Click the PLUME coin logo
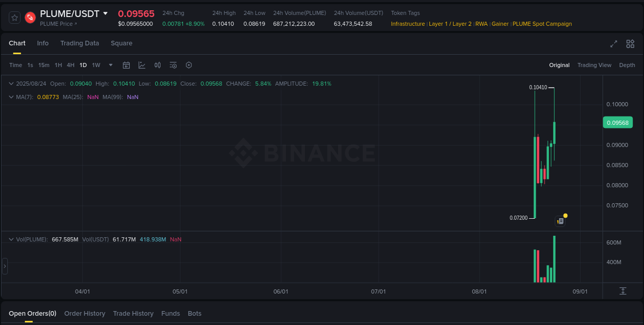 (30, 17)
